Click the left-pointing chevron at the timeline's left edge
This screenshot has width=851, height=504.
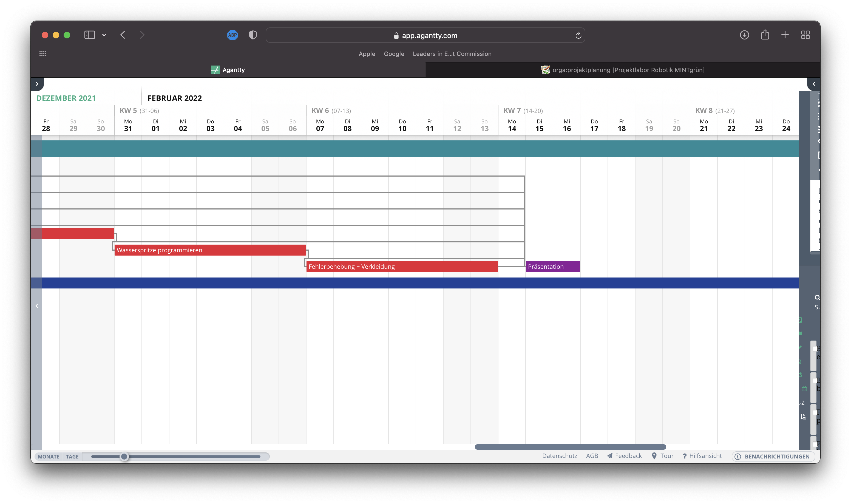[x=37, y=306]
